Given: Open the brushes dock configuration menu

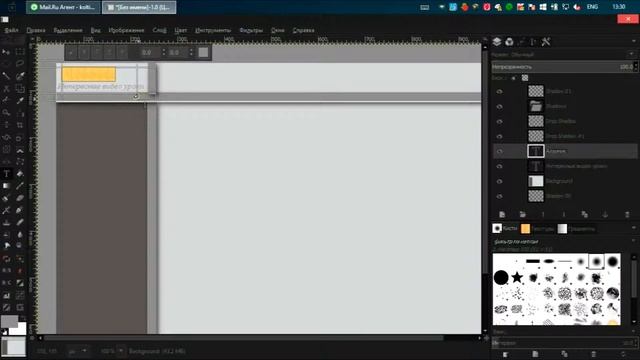Looking at the screenshot, I should point(634,228).
